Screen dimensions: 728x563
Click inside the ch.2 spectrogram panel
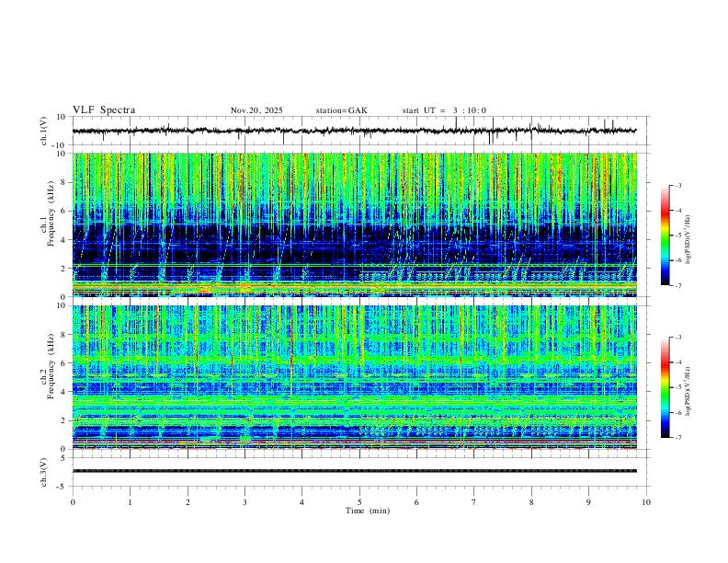tap(354, 377)
